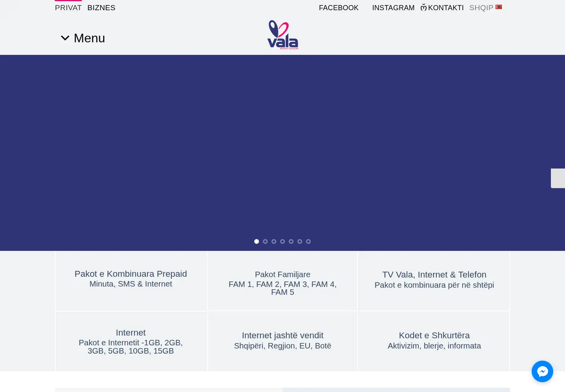Open TV Vala, Internet & Telefon card
The width and height of the screenshot is (565, 392).
pos(434,281)
